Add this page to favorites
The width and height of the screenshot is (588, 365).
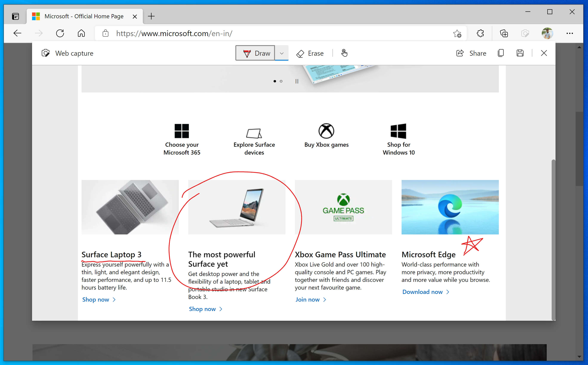pos(457,33)
